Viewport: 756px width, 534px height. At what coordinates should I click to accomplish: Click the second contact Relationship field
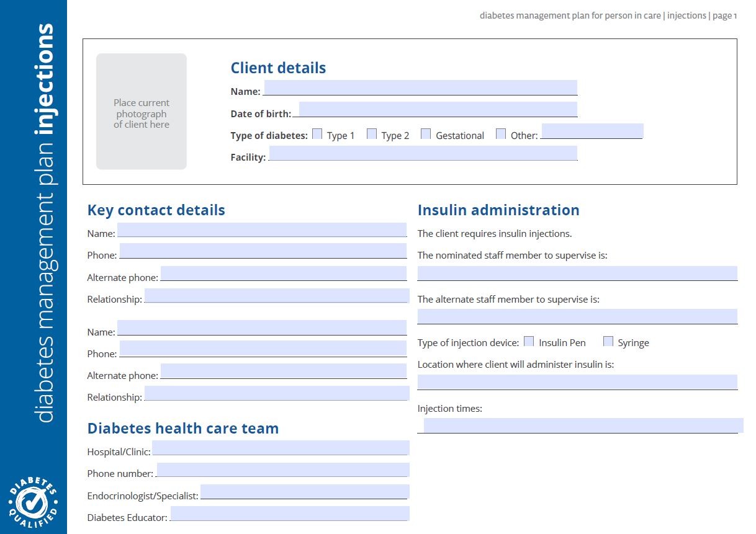click(x=276, y=393)
